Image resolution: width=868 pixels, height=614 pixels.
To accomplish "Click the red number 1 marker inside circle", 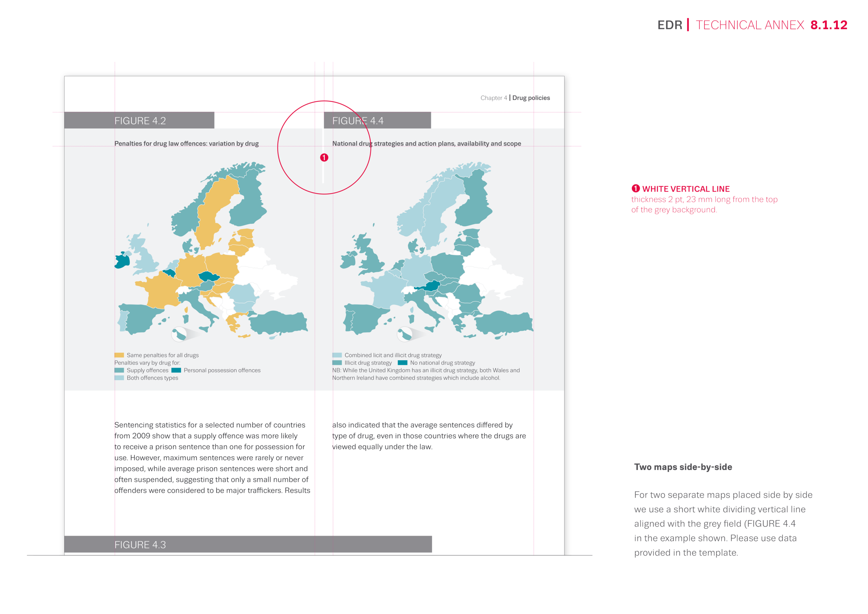I will (324, 158).
